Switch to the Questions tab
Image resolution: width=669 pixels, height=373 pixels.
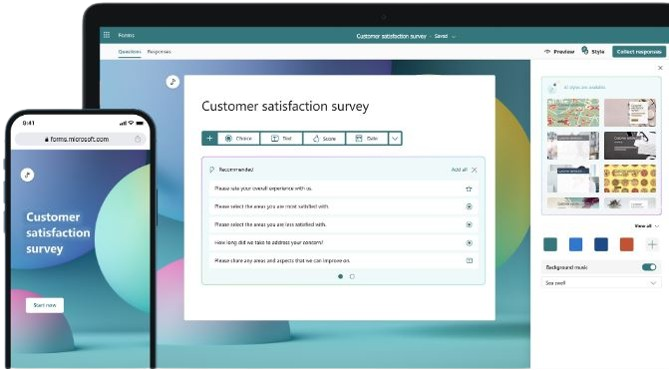point(130,52)
